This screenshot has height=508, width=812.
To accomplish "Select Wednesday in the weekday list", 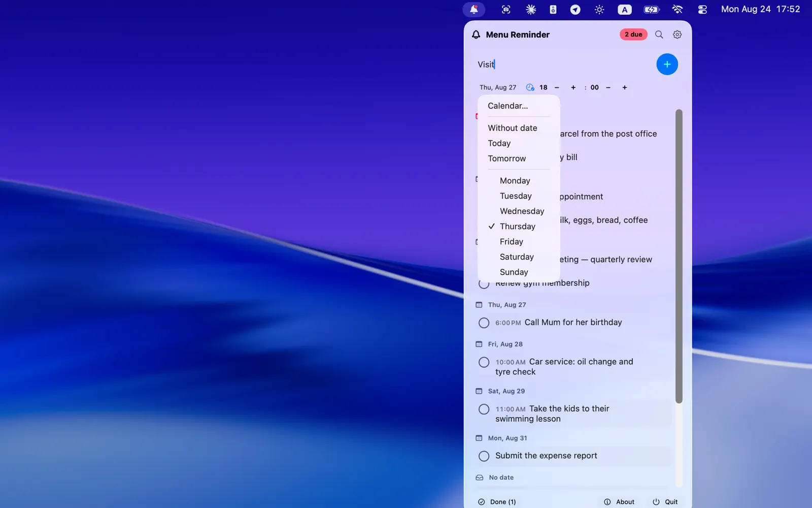I will pos(519,211).
